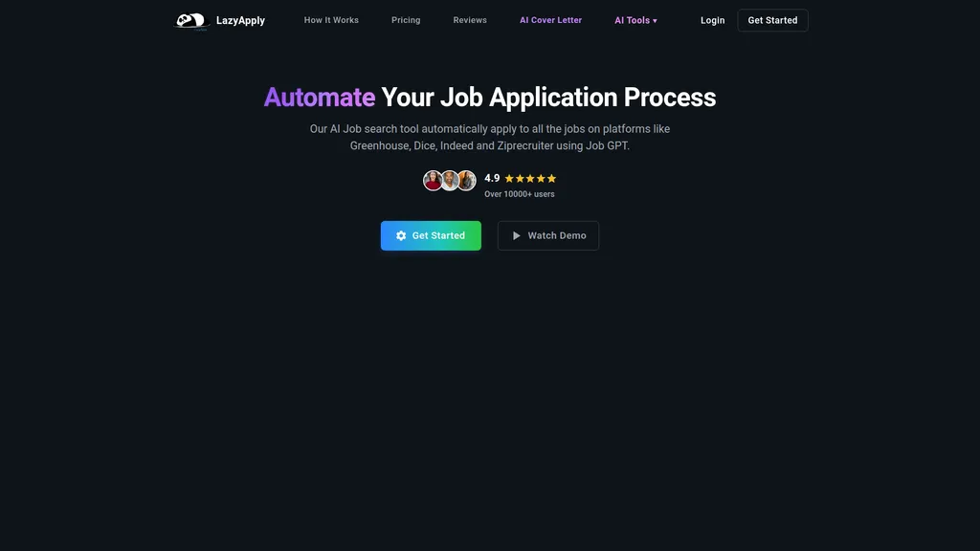Click the third user avatar
This screenshot has height=551, width=980.
(x=467, y=181)
